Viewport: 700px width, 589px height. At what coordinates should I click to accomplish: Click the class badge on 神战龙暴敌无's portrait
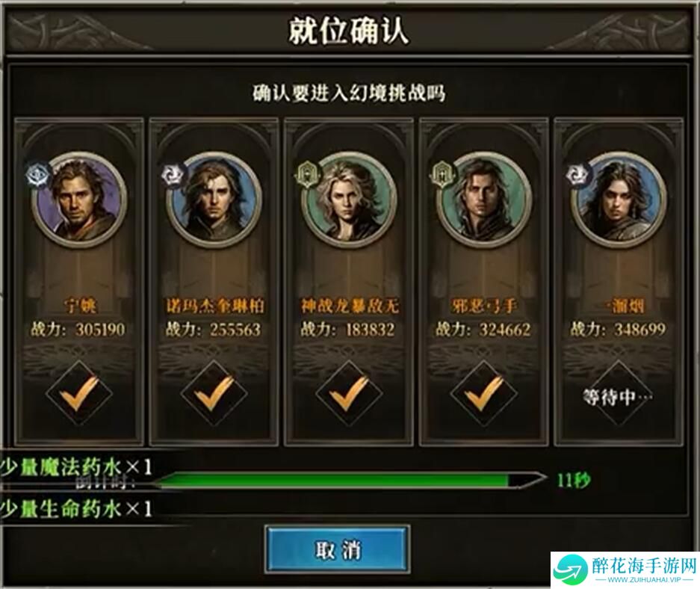(307, 175)
